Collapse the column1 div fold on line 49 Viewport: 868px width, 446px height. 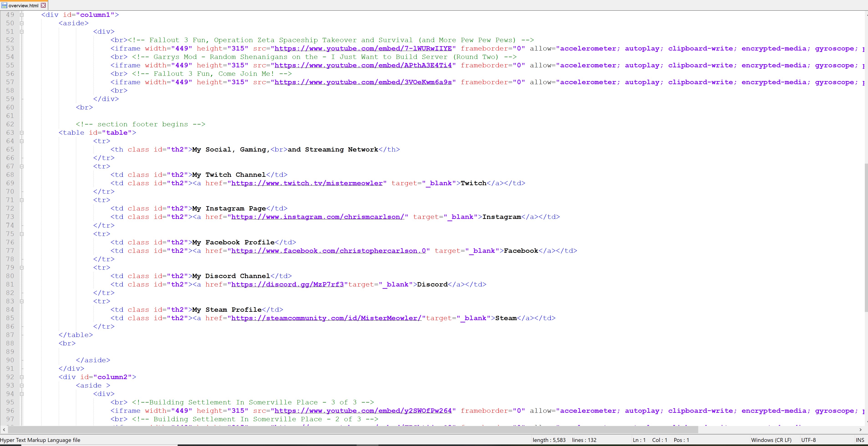[22, 15]
